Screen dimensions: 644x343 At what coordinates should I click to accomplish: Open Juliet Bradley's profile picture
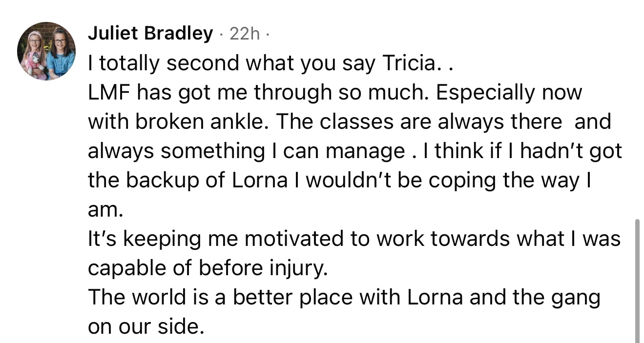[47, 51]
